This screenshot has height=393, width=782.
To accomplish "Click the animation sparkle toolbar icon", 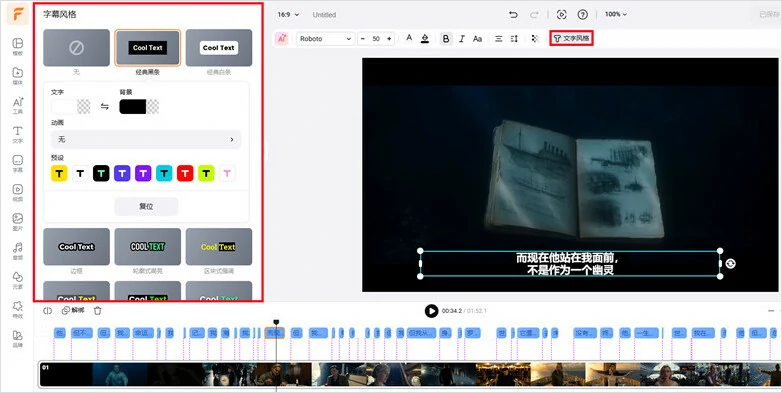I will (535, 38).
